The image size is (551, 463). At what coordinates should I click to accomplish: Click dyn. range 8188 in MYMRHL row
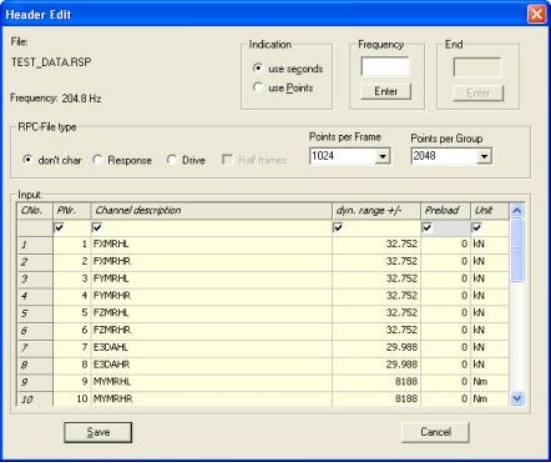376,382
